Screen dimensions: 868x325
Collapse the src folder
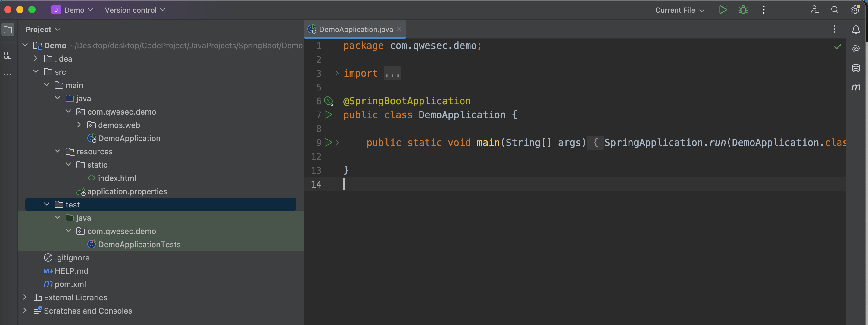click(x=36, y=71)
